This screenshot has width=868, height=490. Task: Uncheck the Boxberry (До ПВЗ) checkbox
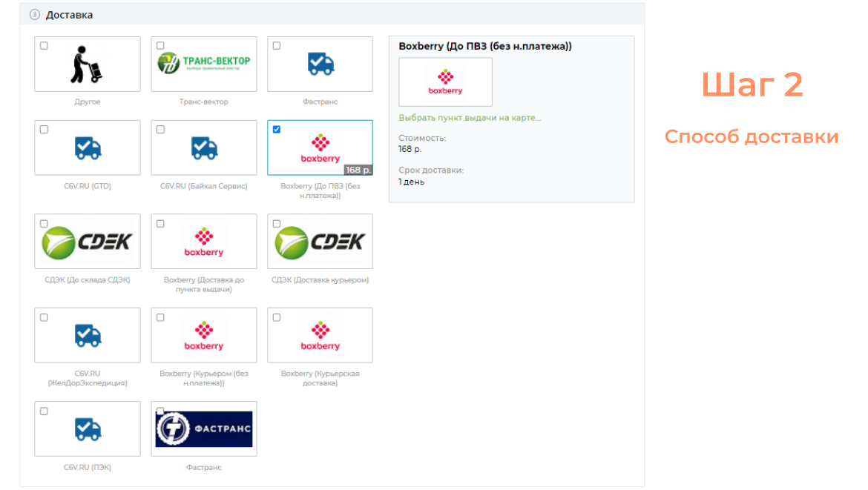click(x=276, y=130)
